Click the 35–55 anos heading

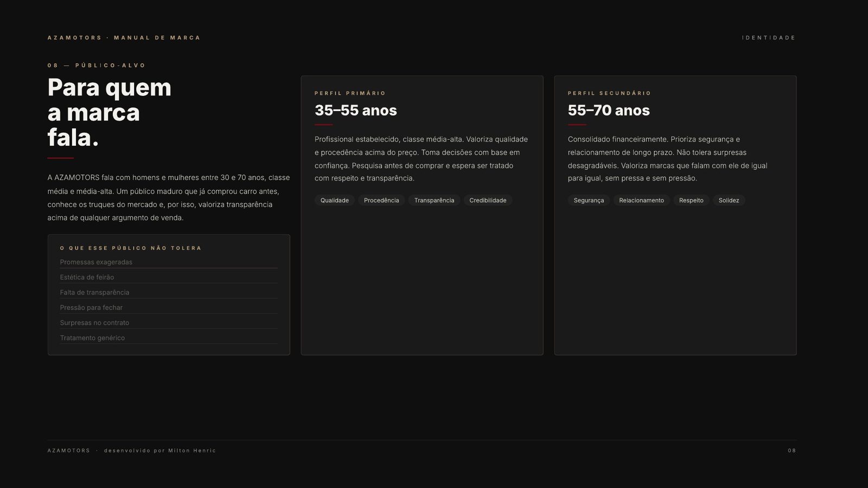(x=356, y=111)
